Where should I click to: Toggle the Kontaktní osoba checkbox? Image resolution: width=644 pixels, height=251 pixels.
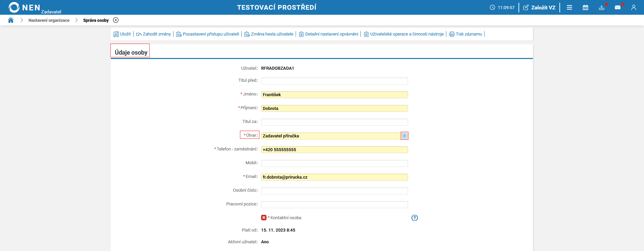click(x=264, y=218)
